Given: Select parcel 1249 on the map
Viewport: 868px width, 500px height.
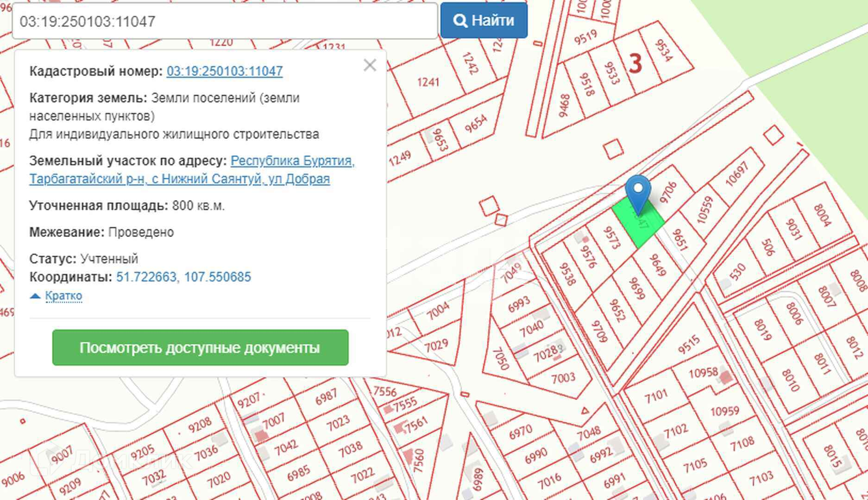Looking at the screenshot, I should (x=400, y=159).
